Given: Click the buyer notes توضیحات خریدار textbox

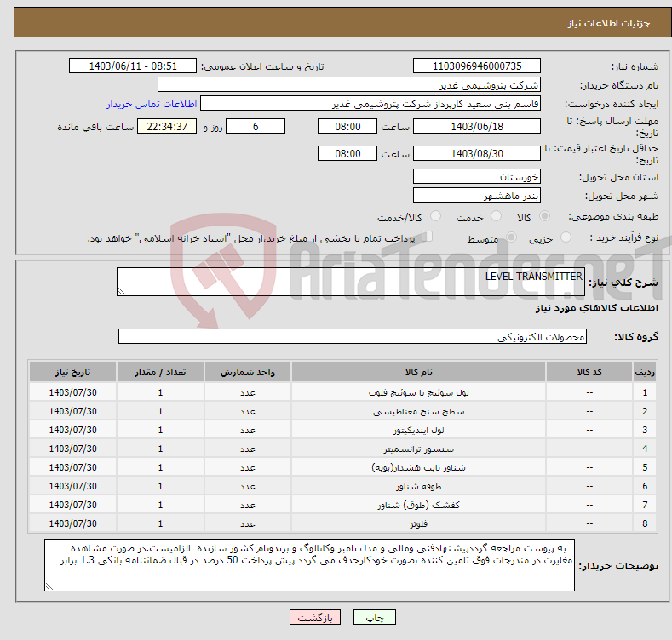Looking at the screenshot, I should (x=309, y=565).
